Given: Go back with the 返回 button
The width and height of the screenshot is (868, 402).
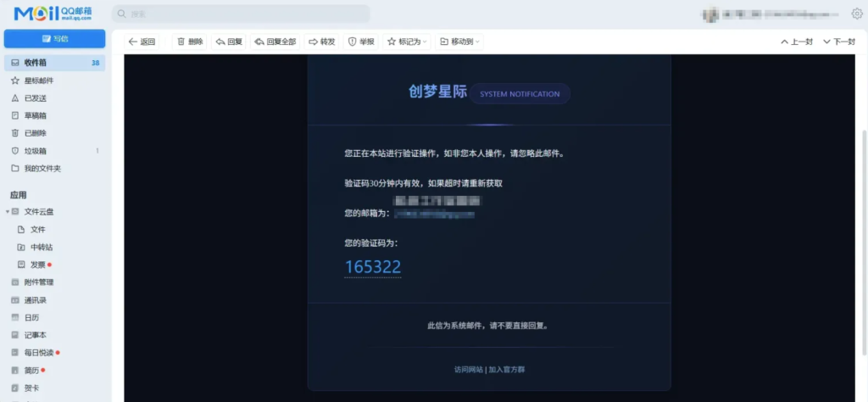Looking at the screenshot, I should (x=142, y=42).
